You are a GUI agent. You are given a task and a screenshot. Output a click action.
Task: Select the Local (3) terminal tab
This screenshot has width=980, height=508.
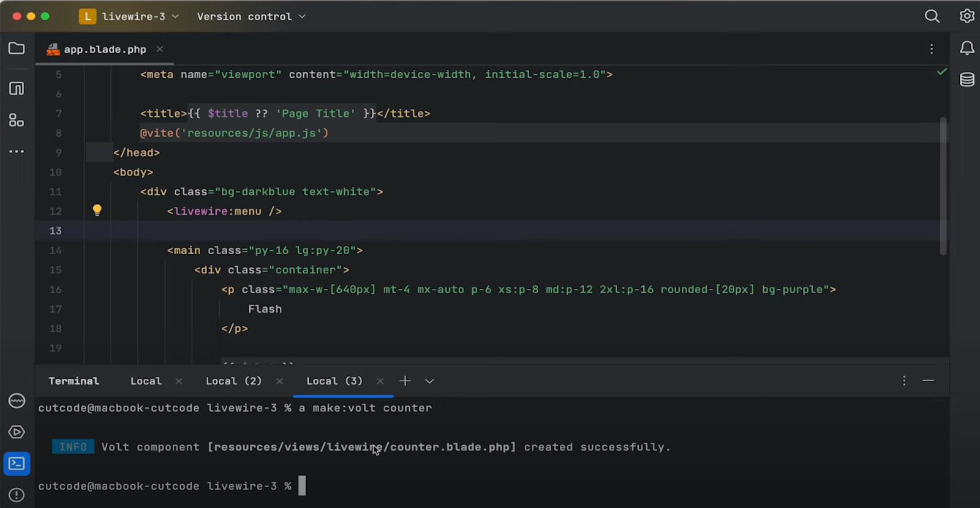pyautogui.click(x=334, y=381)
